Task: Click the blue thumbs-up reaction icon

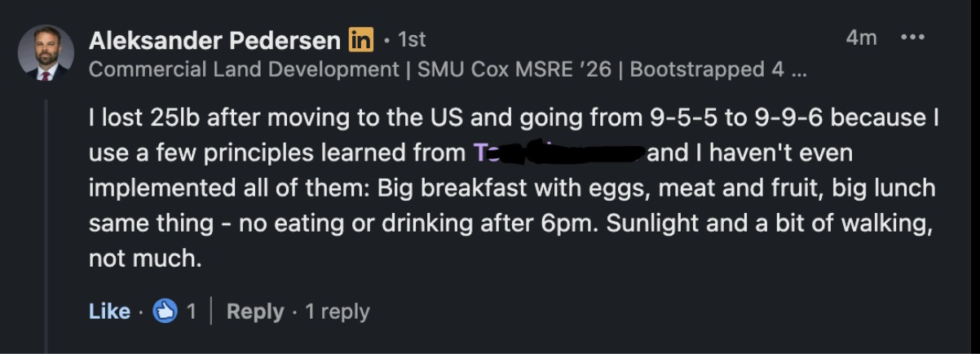Action: point(166,311)
